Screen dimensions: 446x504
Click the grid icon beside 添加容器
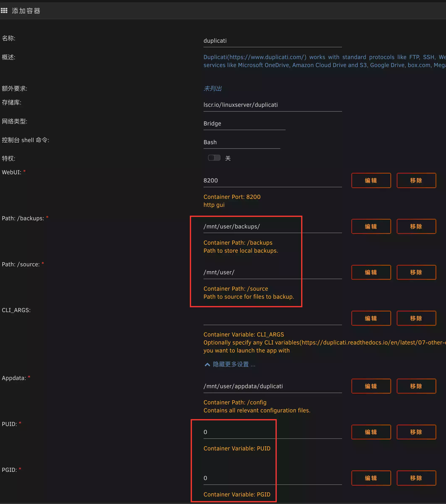click(x=4, y=11)
